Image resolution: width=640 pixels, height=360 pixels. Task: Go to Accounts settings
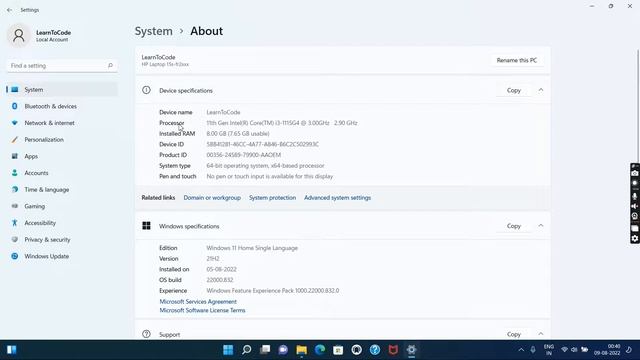62,173
